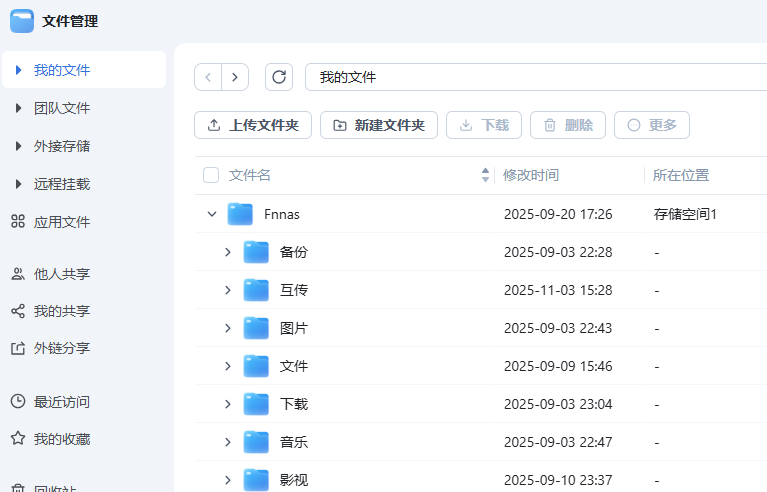Image resolution: width=767 pixels, height=492 pixels.
Task: Expand the 备份 folder
Action: click(228, 252)
